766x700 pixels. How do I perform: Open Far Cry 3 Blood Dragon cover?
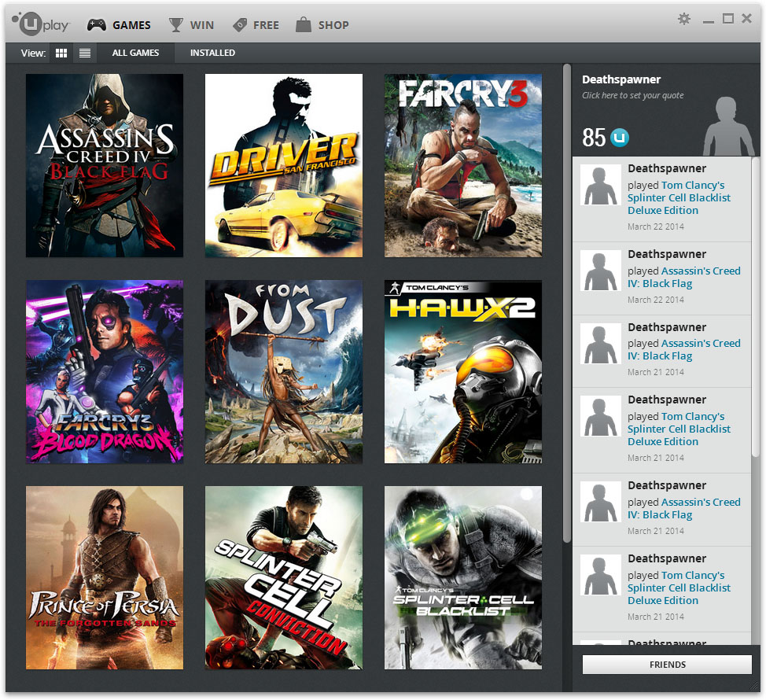[105, 372]
